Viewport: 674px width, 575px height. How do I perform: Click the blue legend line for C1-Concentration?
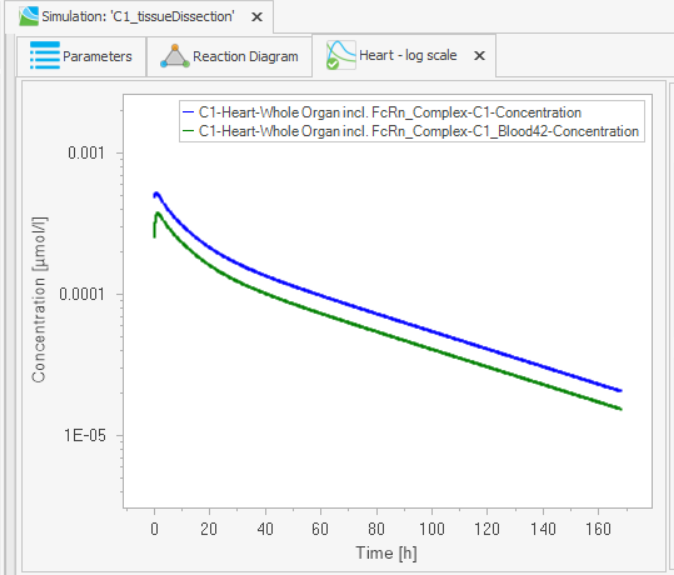point(188,113)
